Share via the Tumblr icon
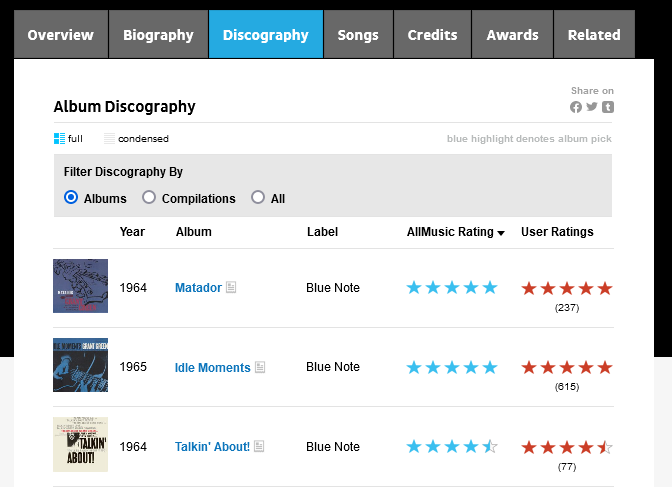Image resolution: width=672 pixels, height=487 pixels. point(608,107)
